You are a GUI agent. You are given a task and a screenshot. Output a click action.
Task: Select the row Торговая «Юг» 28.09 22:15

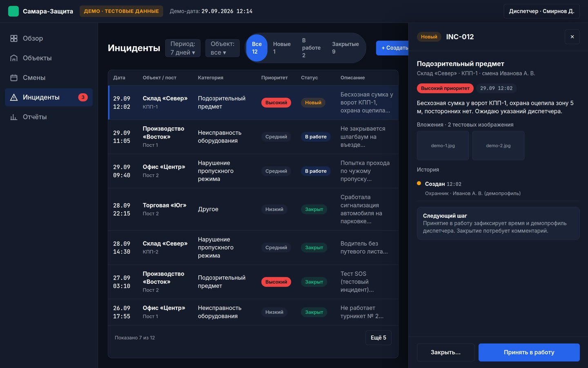[253, 209]
